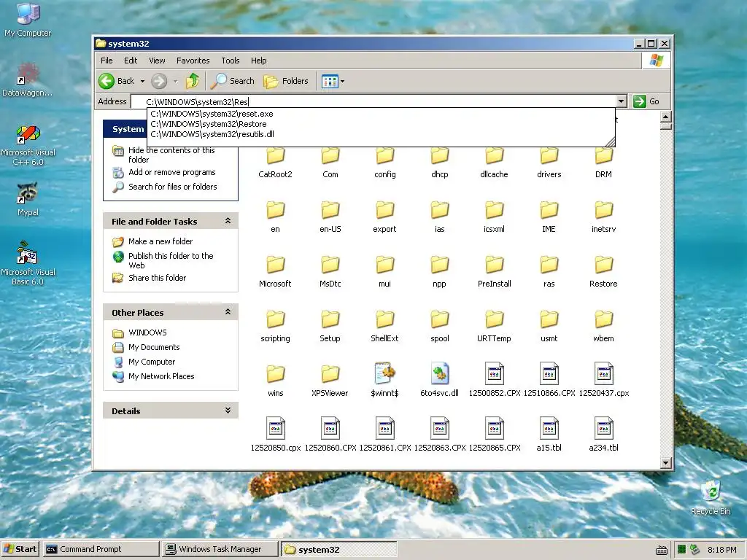Go to My Computer in Other Places
This screenshot has width=747, height=560.
pos(152,362)
